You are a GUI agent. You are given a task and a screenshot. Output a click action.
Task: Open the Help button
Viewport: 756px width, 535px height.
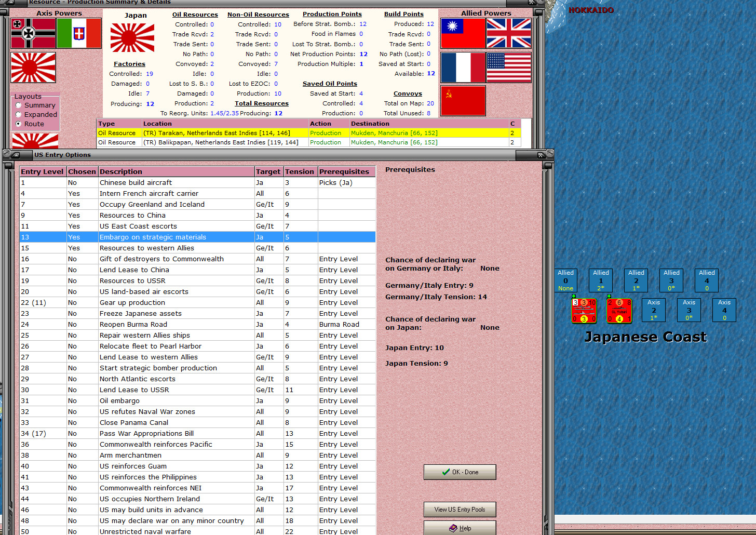pos(460,528)
